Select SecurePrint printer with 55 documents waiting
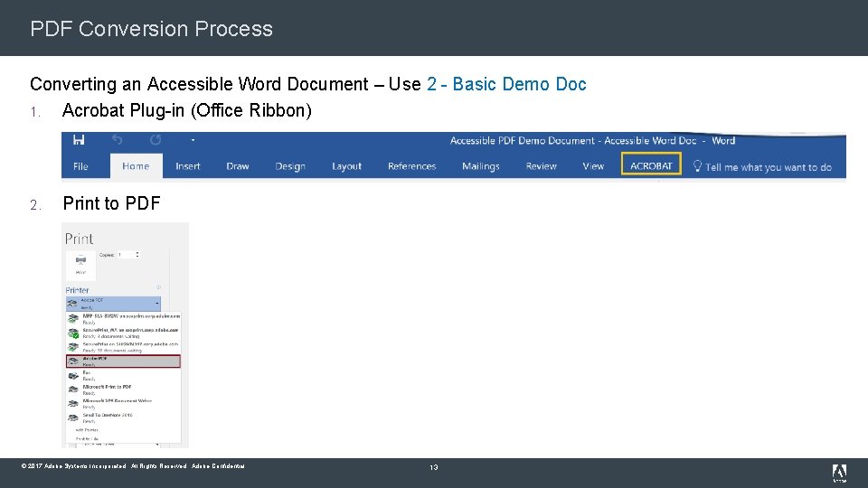 pyautogui.click(x=124, y=347)
